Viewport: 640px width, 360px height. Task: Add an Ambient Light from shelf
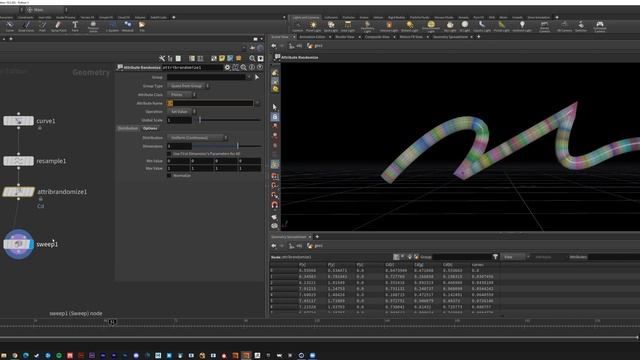point(522,27)
